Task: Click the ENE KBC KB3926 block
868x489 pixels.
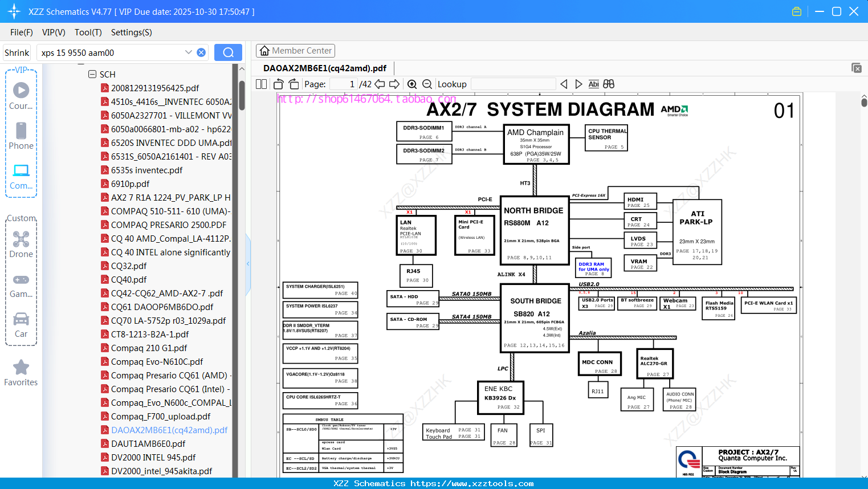Action: [500, 397]
